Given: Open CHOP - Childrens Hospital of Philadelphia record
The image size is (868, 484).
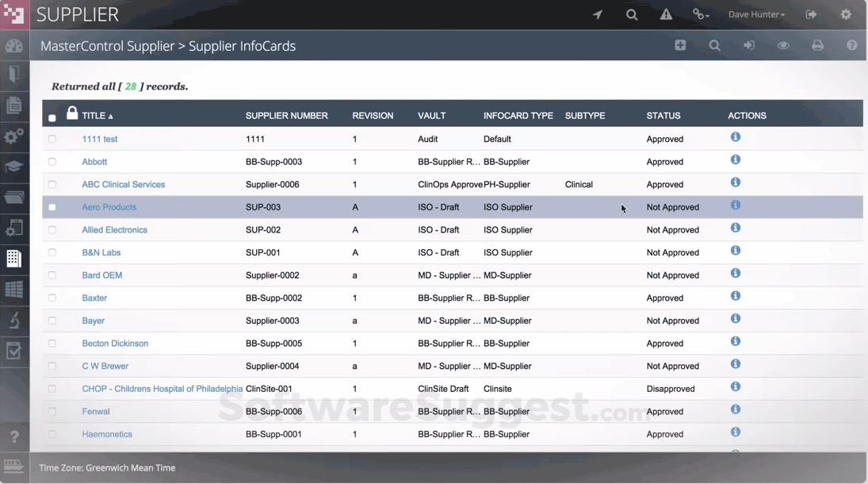Looking at the screenshot, I should click(x=162, y=388).
